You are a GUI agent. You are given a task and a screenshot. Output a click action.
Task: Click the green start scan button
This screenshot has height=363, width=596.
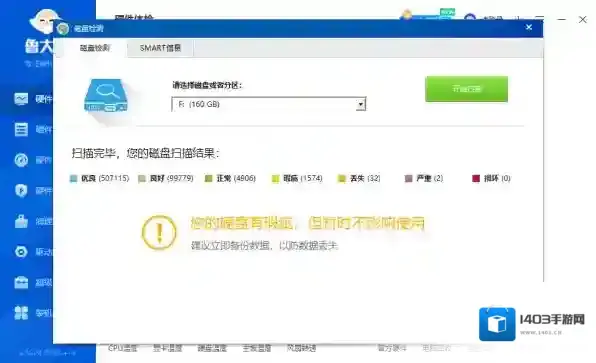(x=466, y=89)
